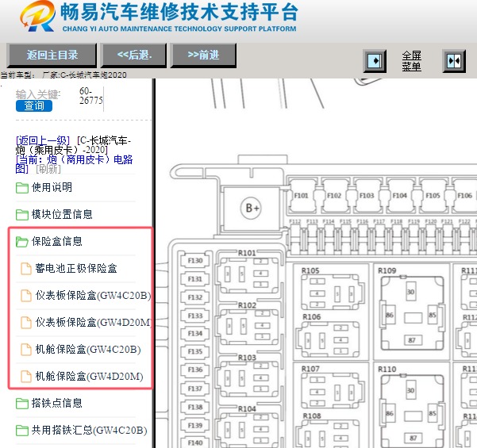Click the page icon beside 机舱保险盒(GW4C20B)
The height and width of the screenshot is (448, 477).
coord(26,350)
